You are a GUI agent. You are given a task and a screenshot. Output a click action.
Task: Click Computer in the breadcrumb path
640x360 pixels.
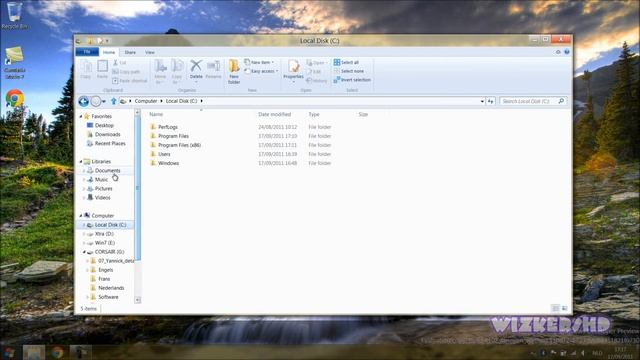coord(146,101)
